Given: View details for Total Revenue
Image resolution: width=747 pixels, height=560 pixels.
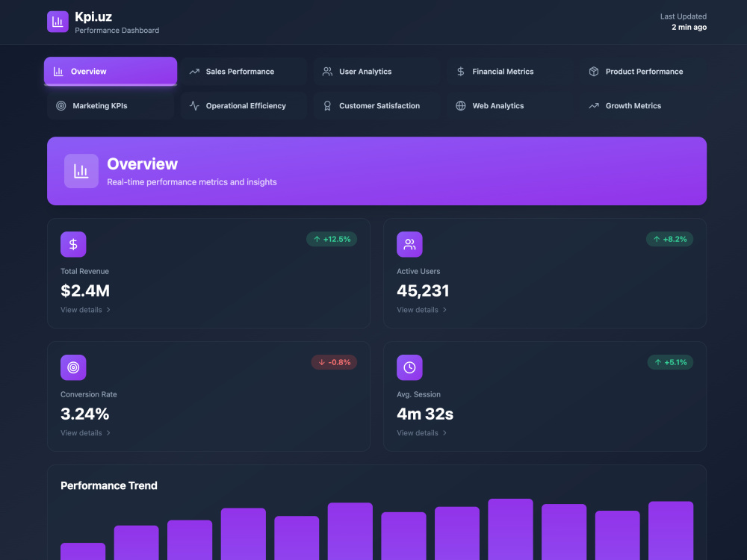Looking at the screenshot, I should pos(86,310).
